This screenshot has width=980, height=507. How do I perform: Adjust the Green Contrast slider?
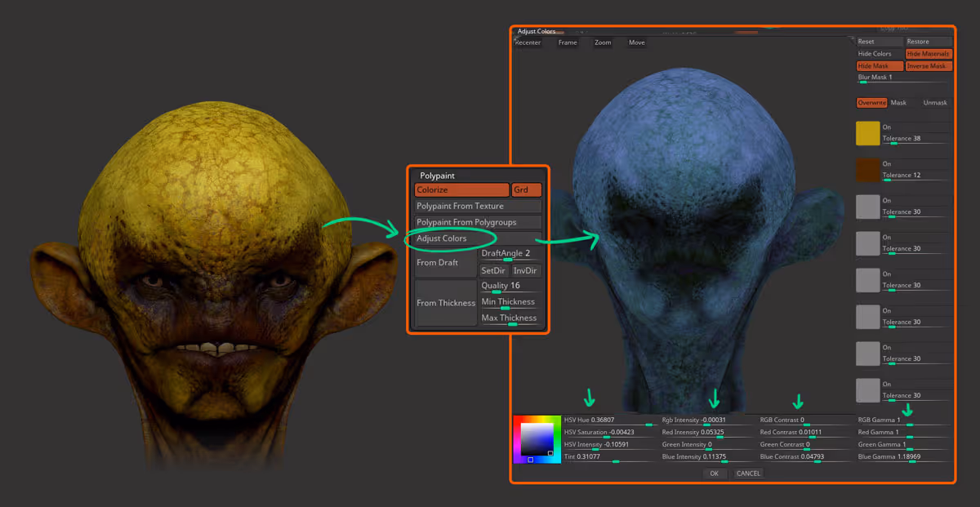coord(806,446)
